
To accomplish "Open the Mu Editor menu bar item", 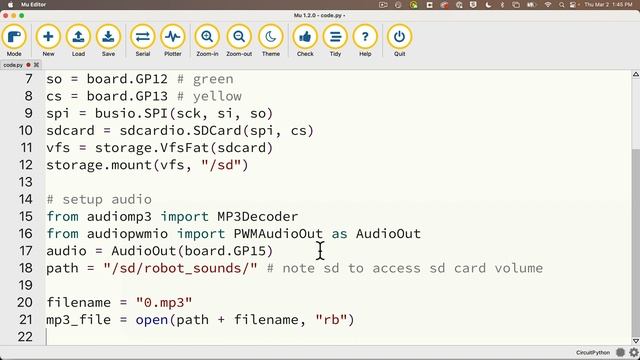I will tap(33, 4).
